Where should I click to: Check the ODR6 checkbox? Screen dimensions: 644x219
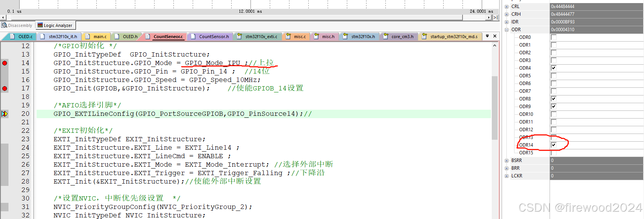click(x=553, y=84)
